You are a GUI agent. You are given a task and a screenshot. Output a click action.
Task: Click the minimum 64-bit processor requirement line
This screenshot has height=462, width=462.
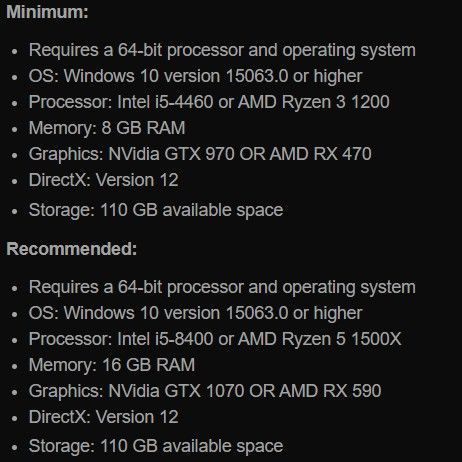[222, 51]
